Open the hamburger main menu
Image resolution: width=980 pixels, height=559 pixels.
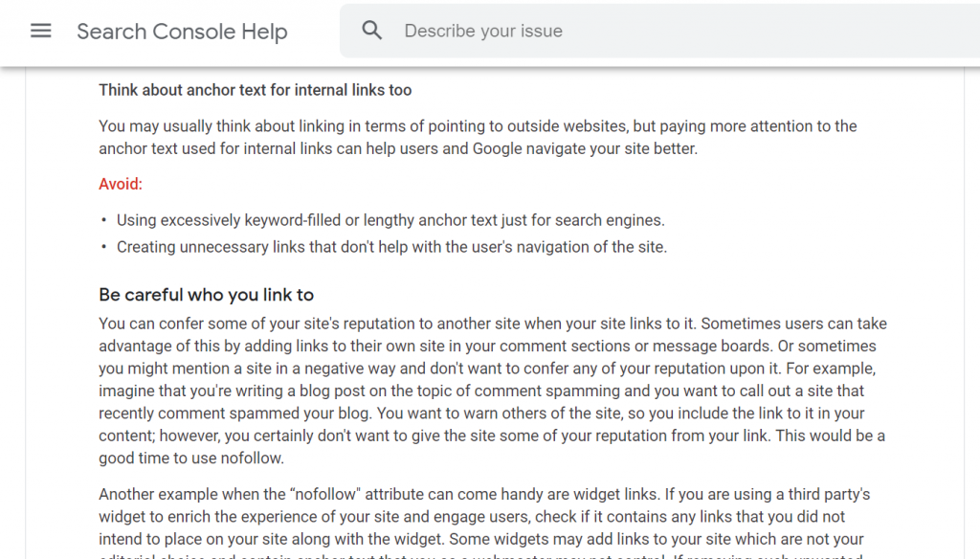pyautogui.click(x=40, y=31)
